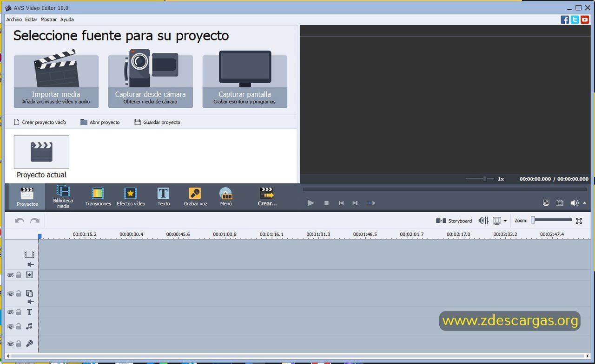Hide the voice recording track
The height and width of the screenshot is (364, 595).
10,344
